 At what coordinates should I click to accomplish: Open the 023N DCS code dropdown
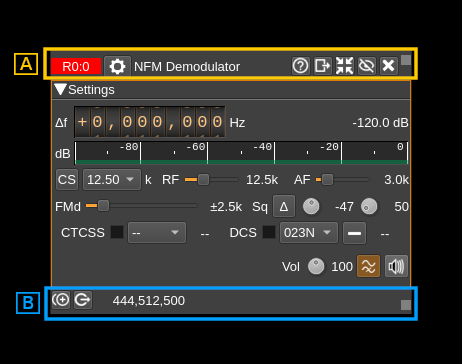click(x=309, y=232)
